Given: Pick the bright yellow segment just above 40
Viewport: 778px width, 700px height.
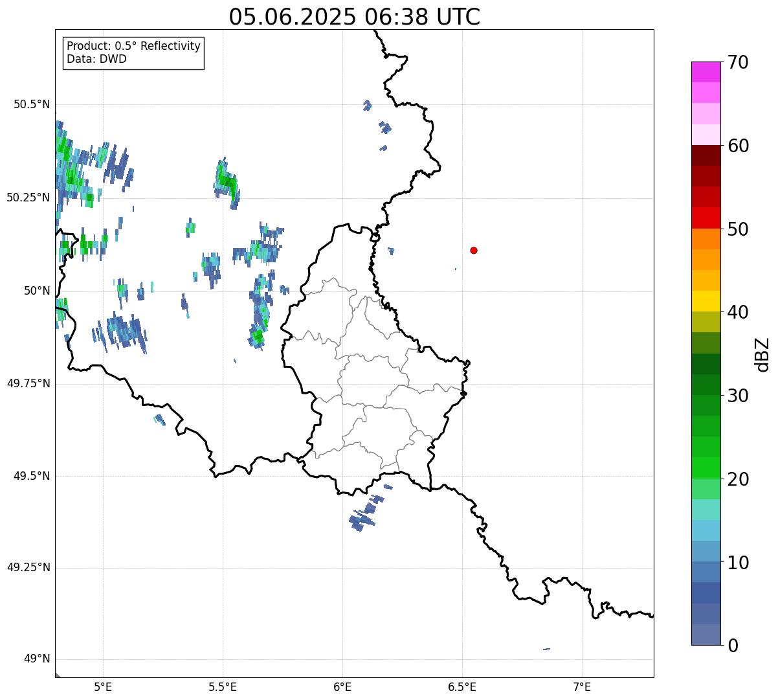Looking at the screenshot, I should point(706,301).
